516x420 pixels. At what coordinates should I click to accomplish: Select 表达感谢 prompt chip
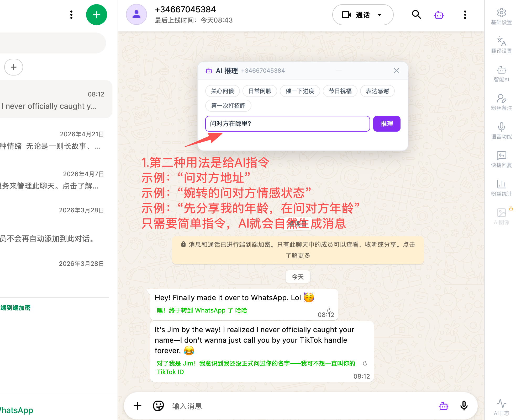pos(377,91)
